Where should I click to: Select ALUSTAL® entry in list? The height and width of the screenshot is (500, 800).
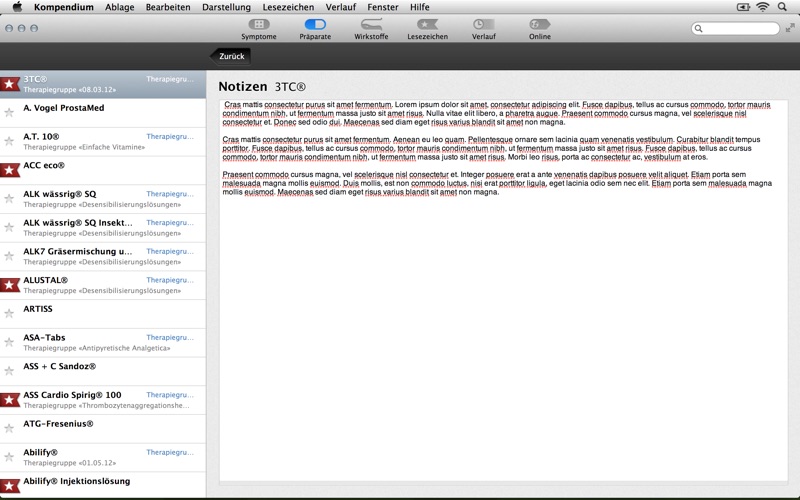(x=103, y=285)
